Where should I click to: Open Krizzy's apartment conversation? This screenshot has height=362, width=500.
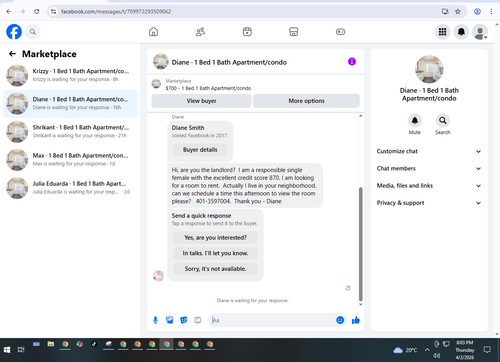click(70, 75)
